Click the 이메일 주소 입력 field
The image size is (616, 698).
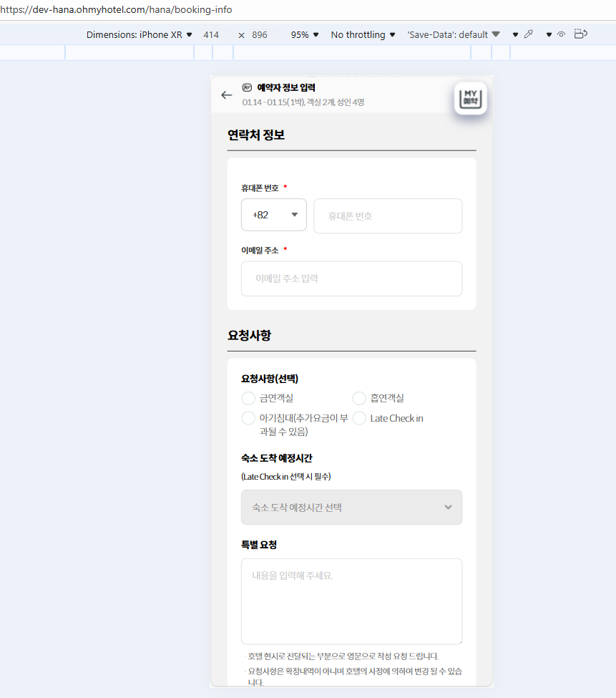[352, 278]
